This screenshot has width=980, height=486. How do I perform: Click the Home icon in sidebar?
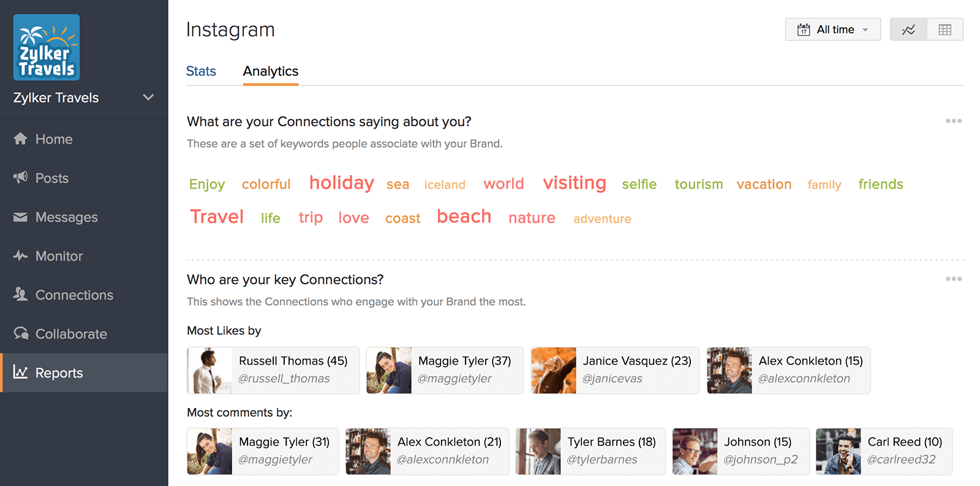click(x=20, y=139)
